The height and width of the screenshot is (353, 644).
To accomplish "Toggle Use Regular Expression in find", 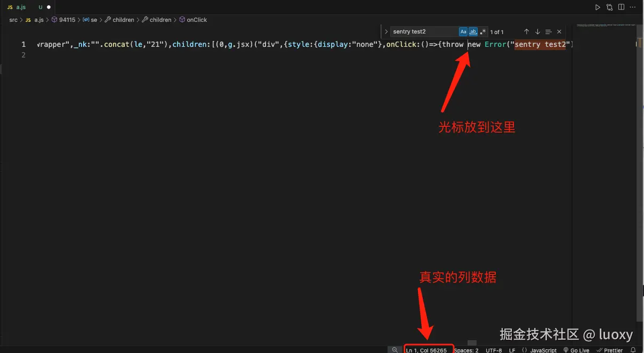I will pyautogui.click(x=483, y=32).
